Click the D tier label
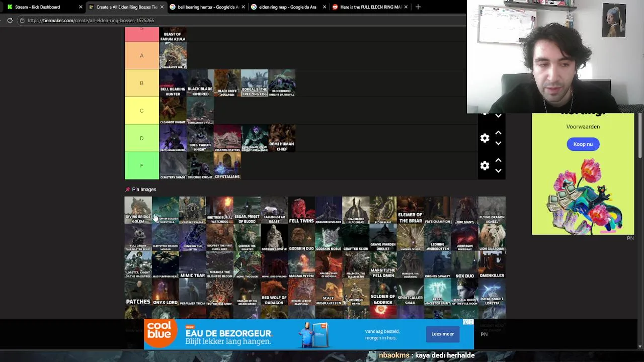Viewport: 644px width, 362px height. 141,138
